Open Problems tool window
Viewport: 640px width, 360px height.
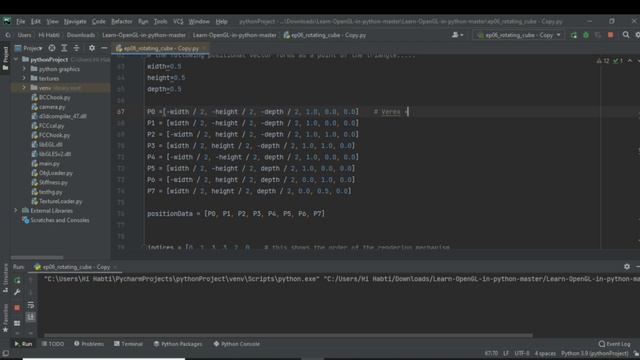point(89,344)
